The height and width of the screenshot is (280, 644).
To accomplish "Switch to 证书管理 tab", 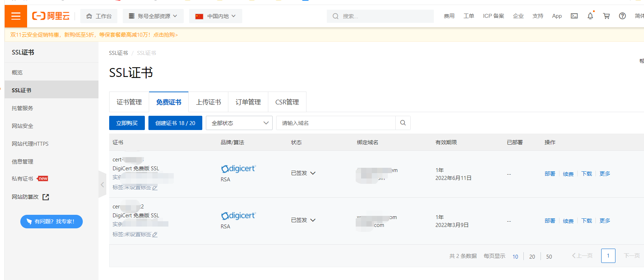I will 129,102.
